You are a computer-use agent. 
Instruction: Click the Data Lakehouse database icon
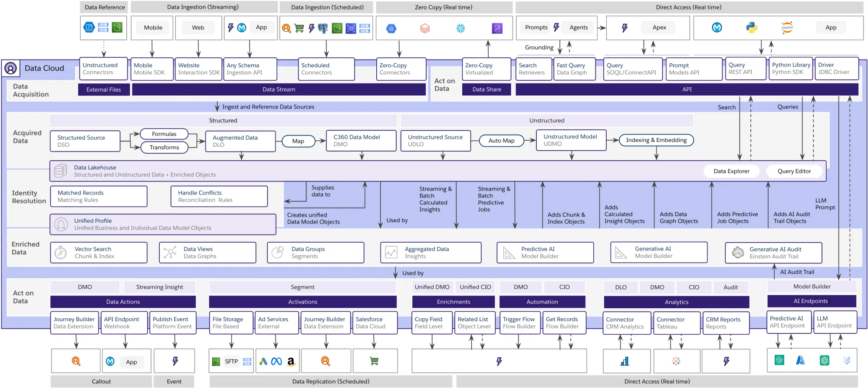pyautogui.click(x=61, y=171)
